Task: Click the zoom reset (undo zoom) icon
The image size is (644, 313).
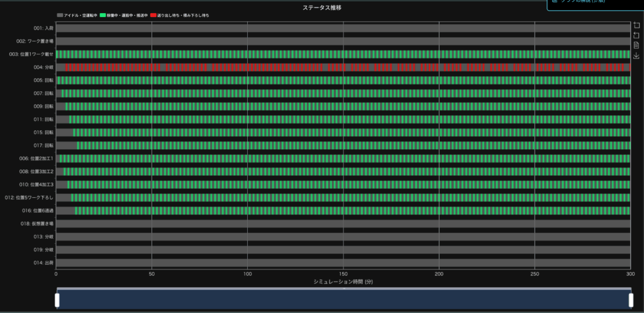Action: coord(636,35)
